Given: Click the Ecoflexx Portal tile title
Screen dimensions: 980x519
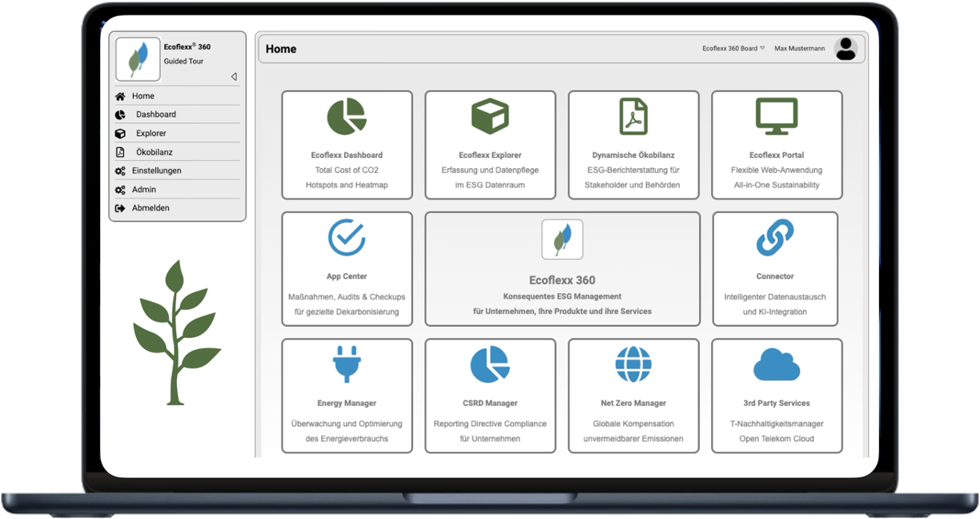Looking at the screenshot, I should [777, 155].
